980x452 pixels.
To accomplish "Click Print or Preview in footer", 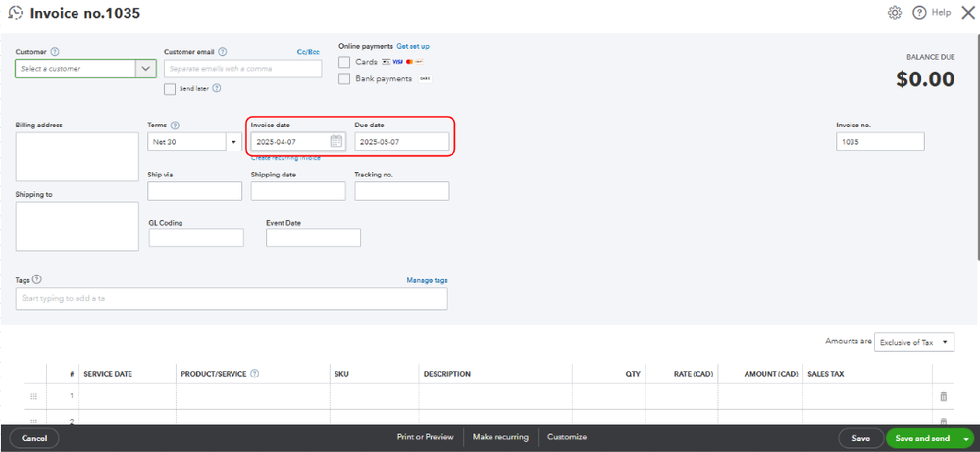I will [x=426, y=437].
